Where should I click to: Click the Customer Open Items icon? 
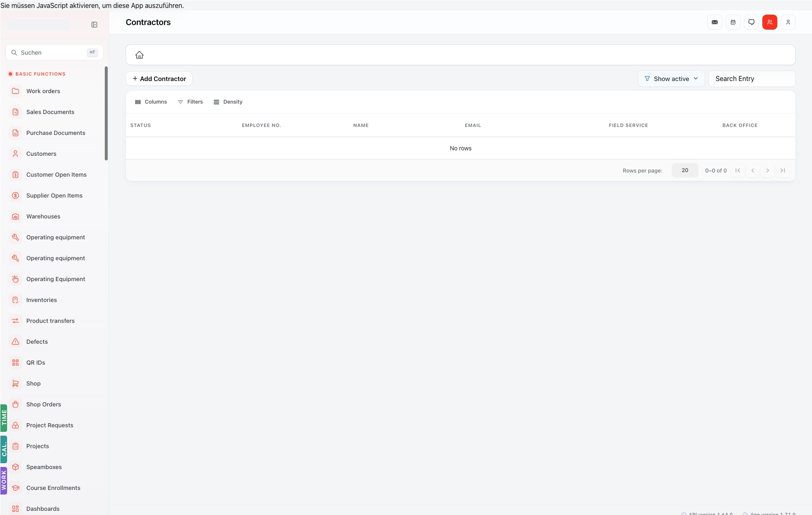[x=15, y=175]
